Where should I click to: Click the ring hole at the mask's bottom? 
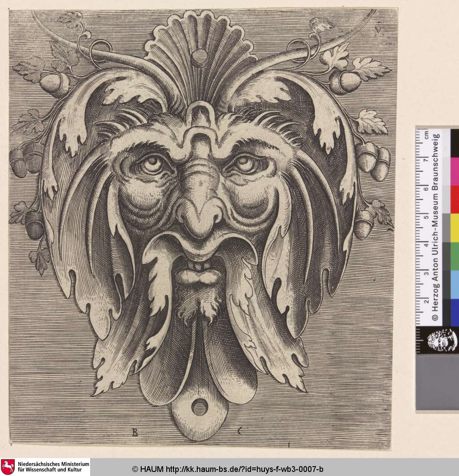point(199,407)
